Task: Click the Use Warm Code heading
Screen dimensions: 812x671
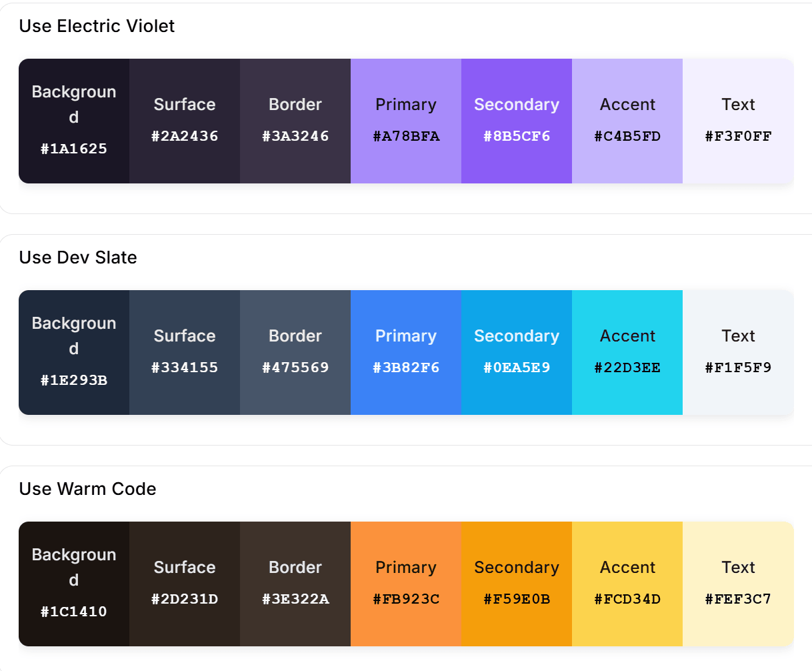Action: tap(87, 489)
